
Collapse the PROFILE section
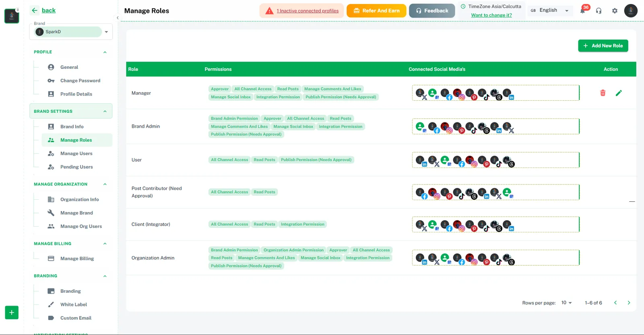[105, 52]
